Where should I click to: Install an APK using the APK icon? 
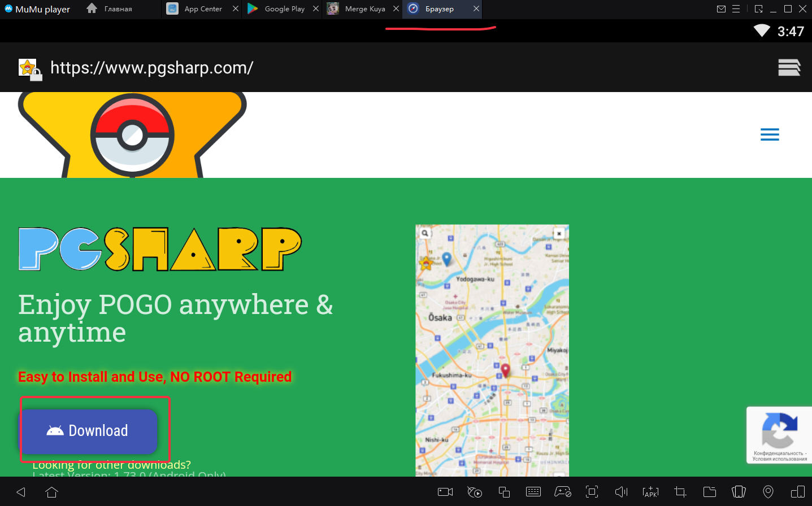(x=650, y=492)
